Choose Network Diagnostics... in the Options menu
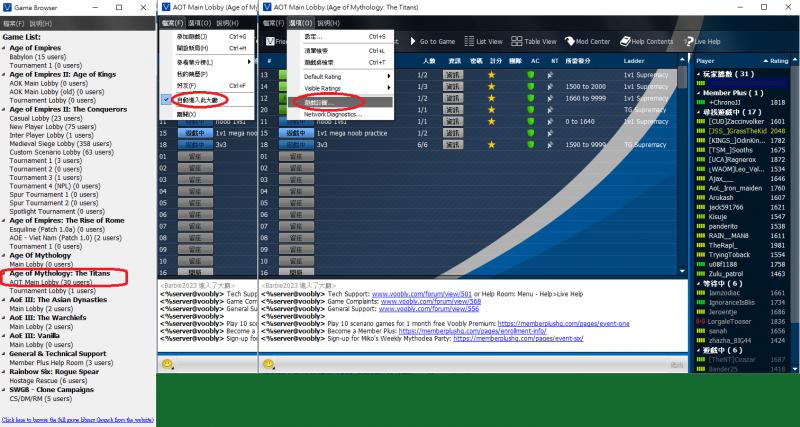The image size is (800, 427). click(340, 114)
